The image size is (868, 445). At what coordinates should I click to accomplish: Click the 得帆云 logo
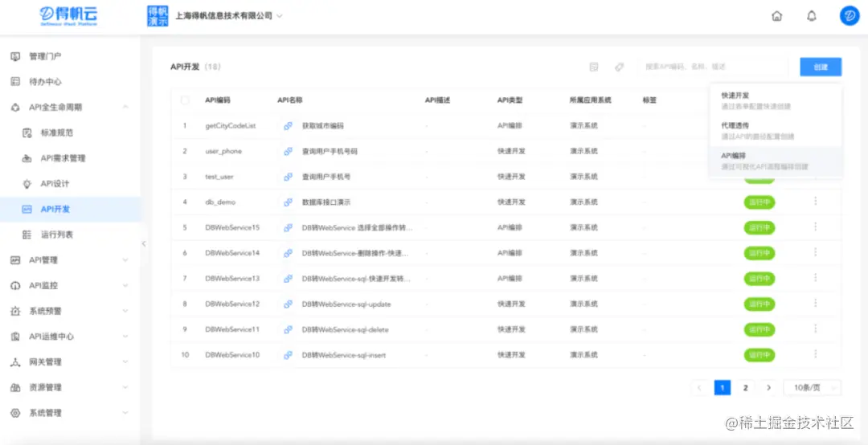68,16
